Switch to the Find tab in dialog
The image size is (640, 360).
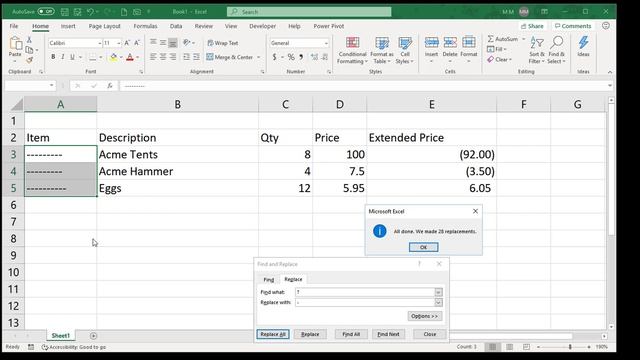coord(269,280)
